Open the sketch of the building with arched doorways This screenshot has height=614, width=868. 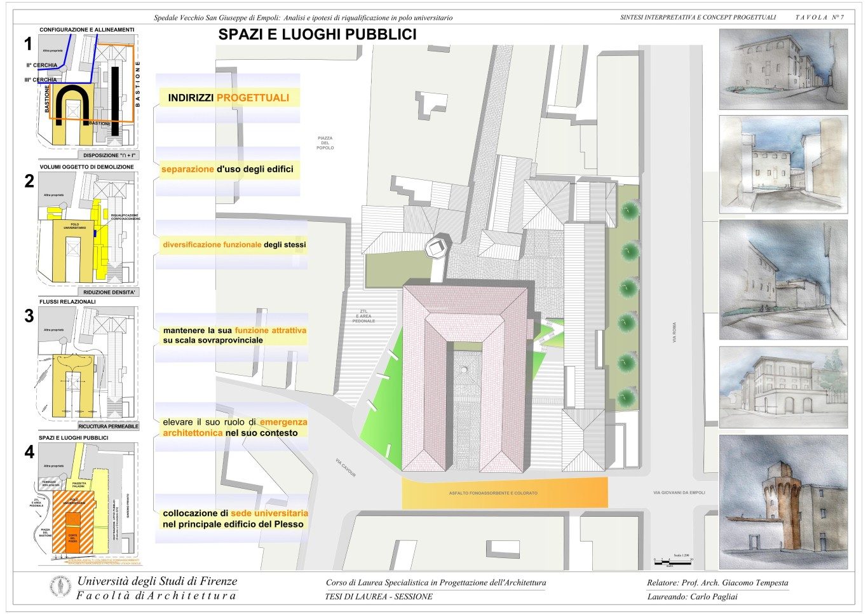pos(783,387)
